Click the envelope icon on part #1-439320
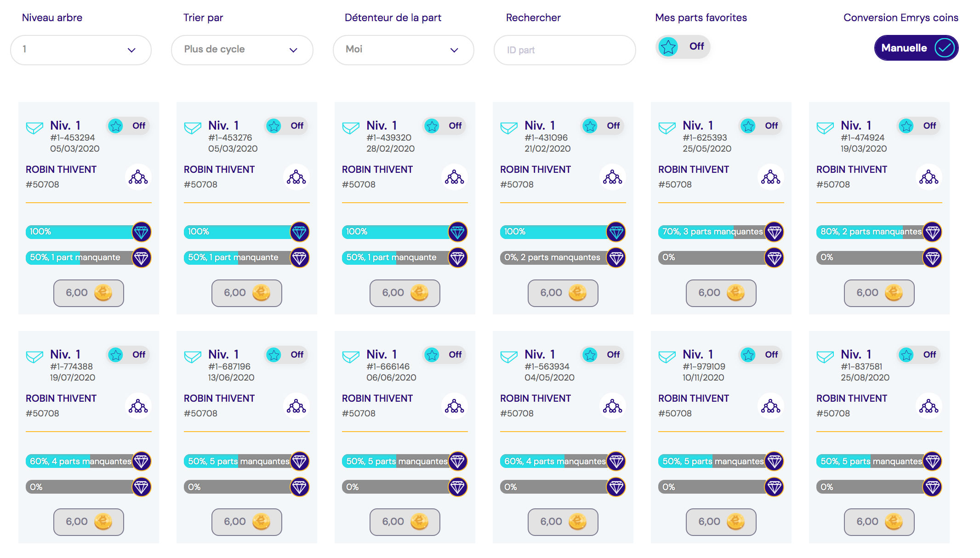The height and width of the screenshot is (558, 980). point(351,128)
